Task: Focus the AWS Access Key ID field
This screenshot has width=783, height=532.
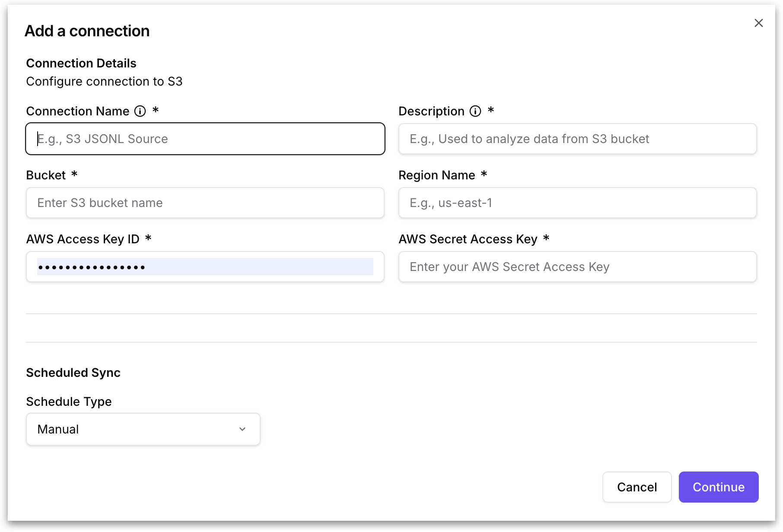Action: pos(205,267)
